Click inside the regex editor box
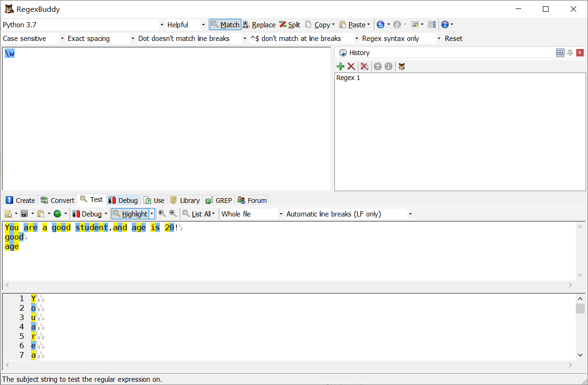Screen dimensions: 588x385 tap(167, 119)
